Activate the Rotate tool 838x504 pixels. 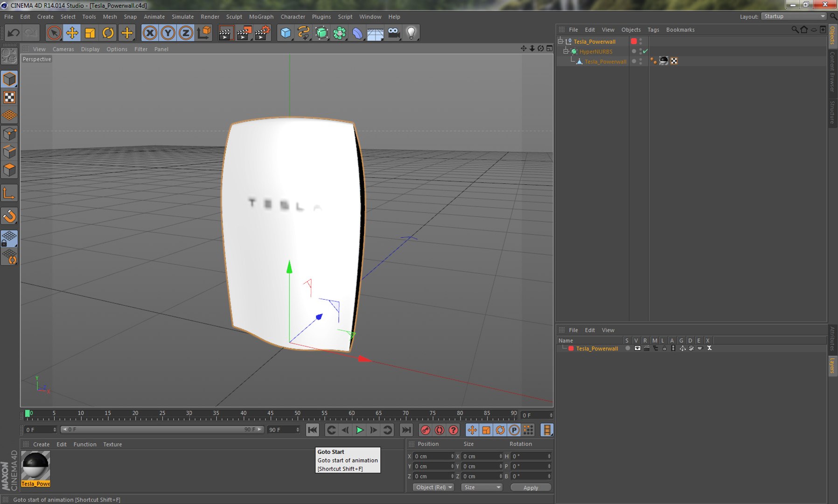tap(108, 33)
